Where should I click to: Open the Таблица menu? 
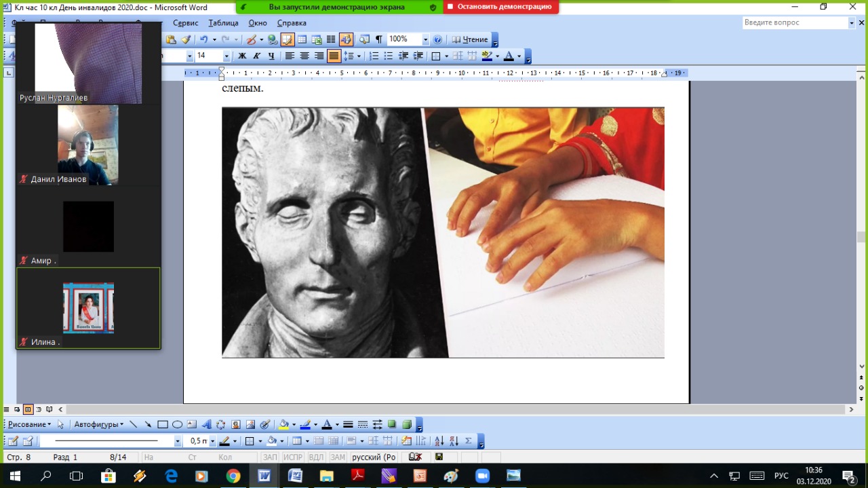tap(223, 23)
